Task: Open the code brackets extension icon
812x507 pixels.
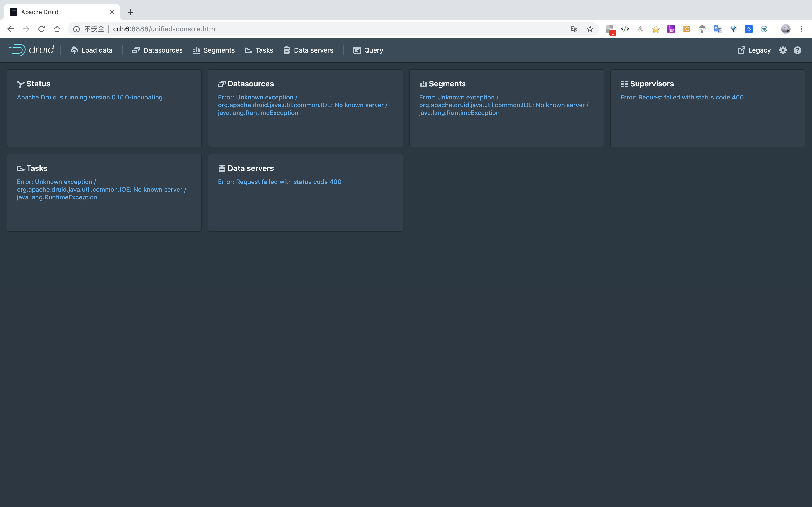Action: 625,29
